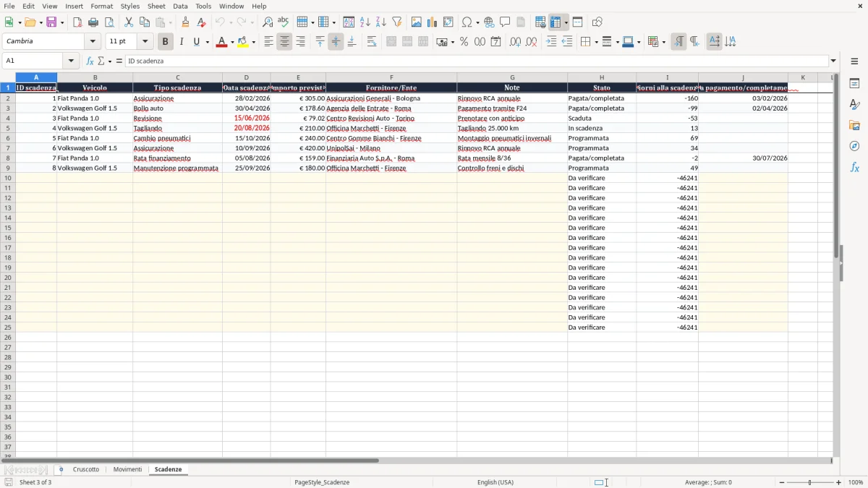The width and height of the screenshot is (868, 488).
Task: Open the font name dropdown
Action: [93, 42]
